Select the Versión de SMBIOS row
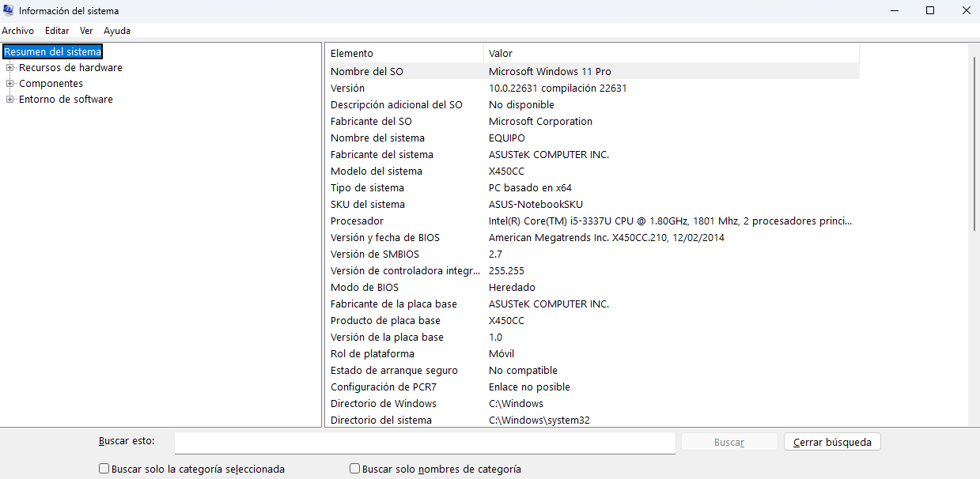The width and height of the screenshot is (980, 479). click(x=592, y=254)
